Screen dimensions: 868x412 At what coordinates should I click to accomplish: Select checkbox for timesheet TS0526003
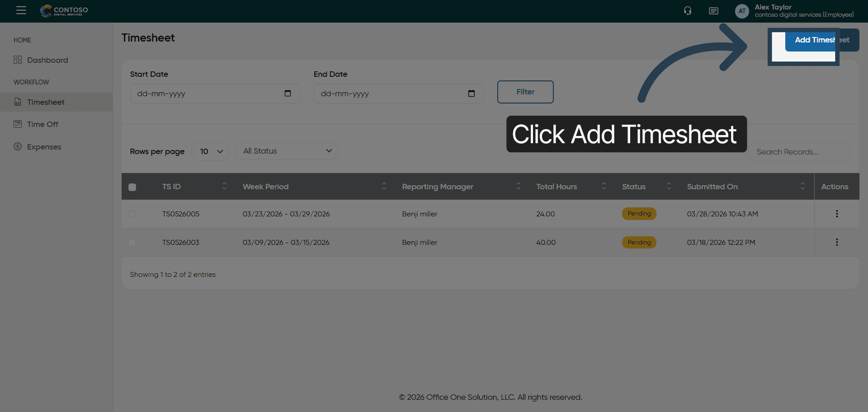tap(132, 243)
